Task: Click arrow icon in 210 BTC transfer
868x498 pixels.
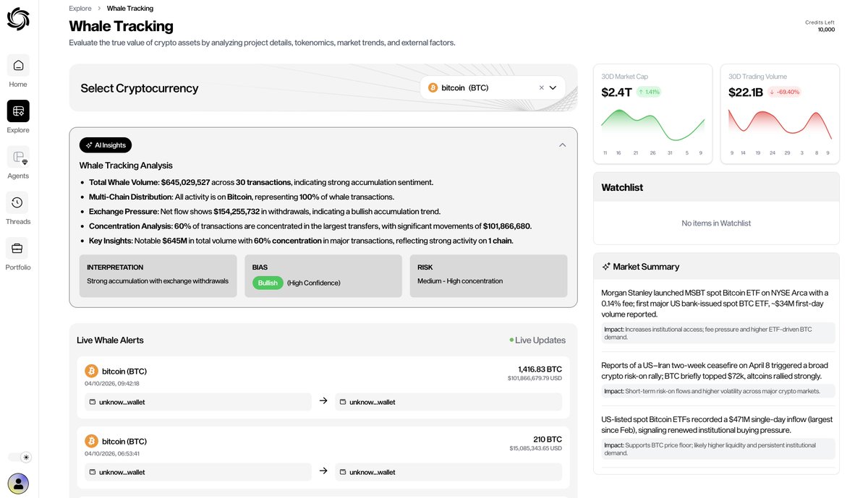Action: click(x=323, y=471)
